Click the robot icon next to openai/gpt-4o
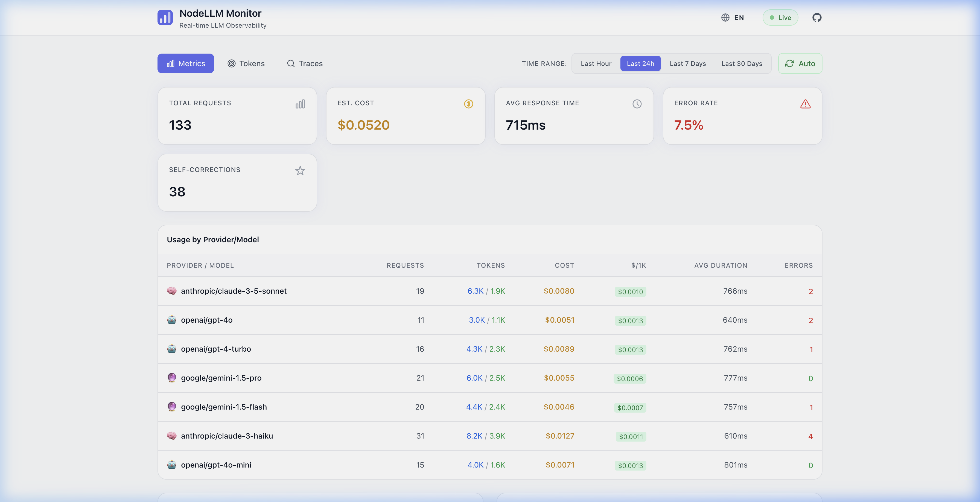Viewport: 980px width, 502px height. pos(172,320)
